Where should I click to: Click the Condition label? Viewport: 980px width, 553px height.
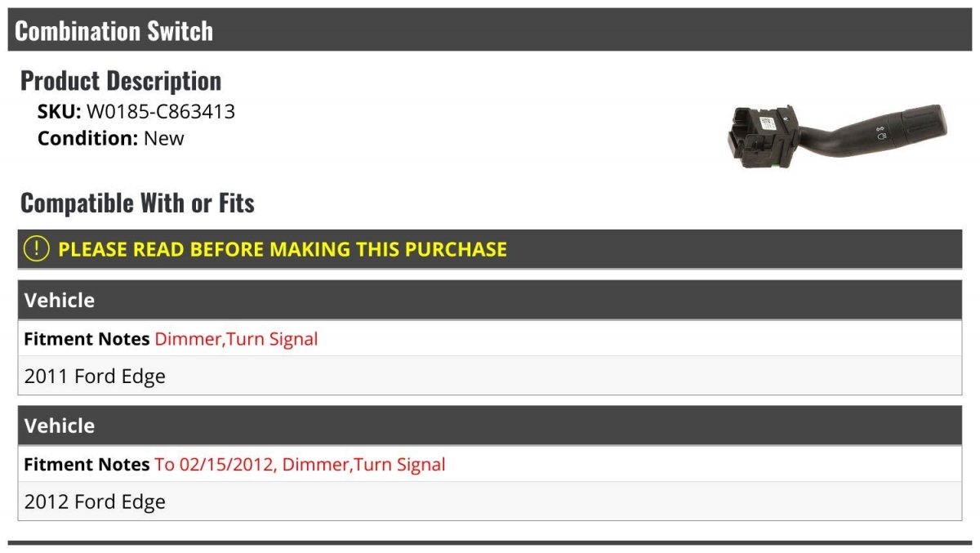click(88, 138)
